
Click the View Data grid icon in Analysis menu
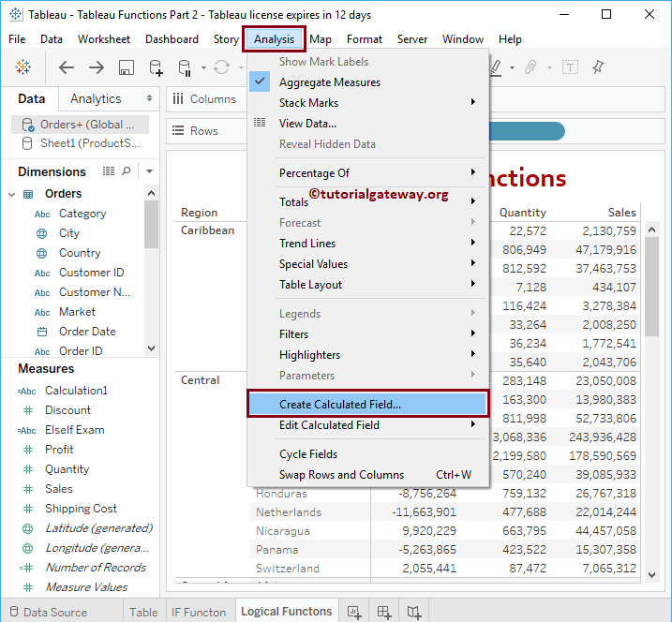260,123
